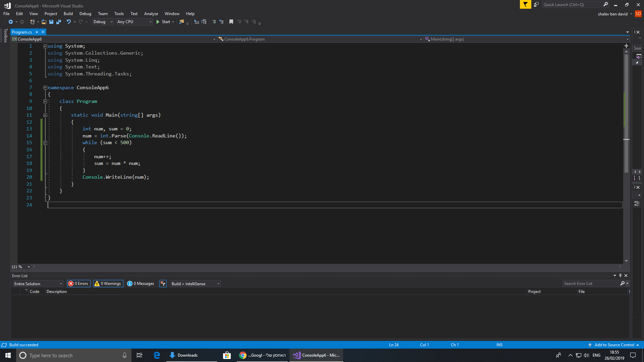Click the Save Program.cs icon
The image size is (644, 362).
pos(51,22)
